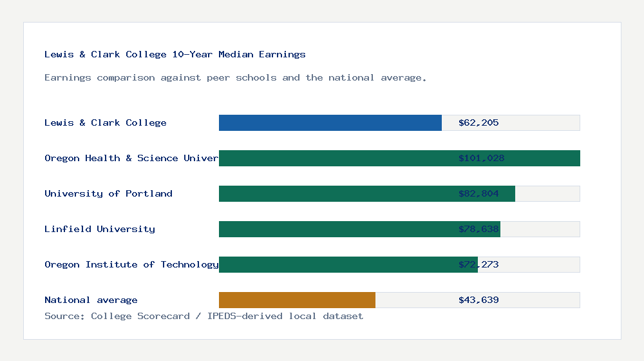Select the "Oregon Institute of Technology" label

coord(131,264)
